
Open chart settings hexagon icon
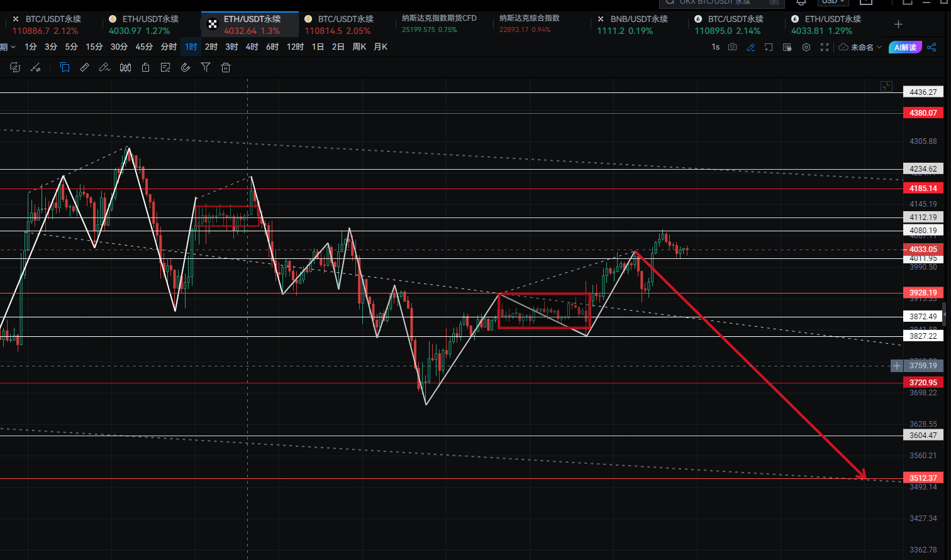pyautogui.click(x=806, y=47)
